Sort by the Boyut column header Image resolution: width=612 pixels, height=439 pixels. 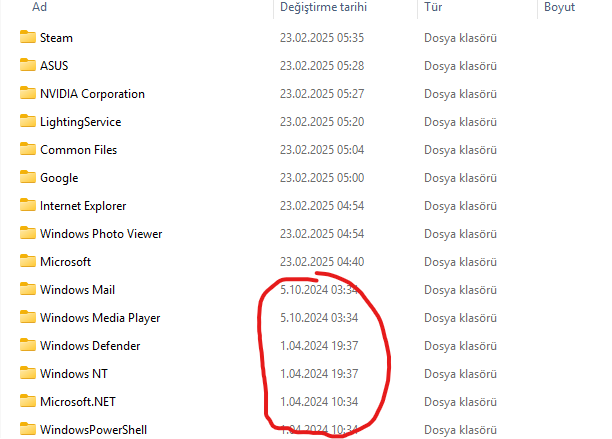coord(560,7)
